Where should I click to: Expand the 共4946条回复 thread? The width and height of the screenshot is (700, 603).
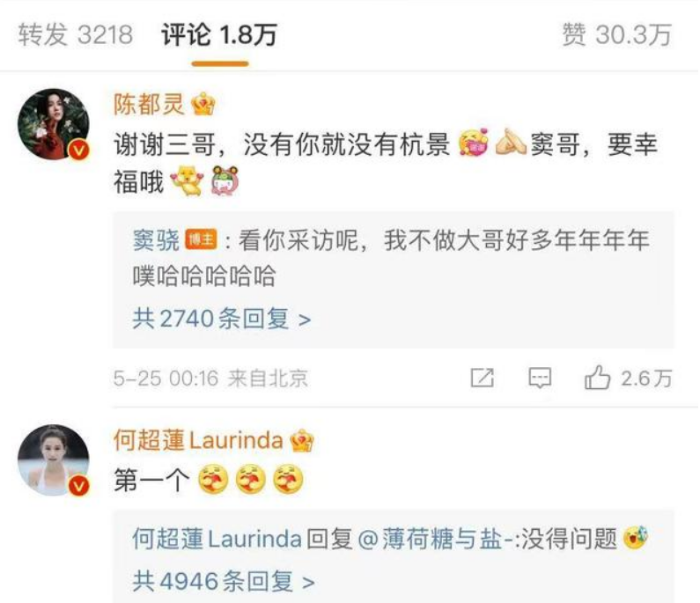[224, 581]
